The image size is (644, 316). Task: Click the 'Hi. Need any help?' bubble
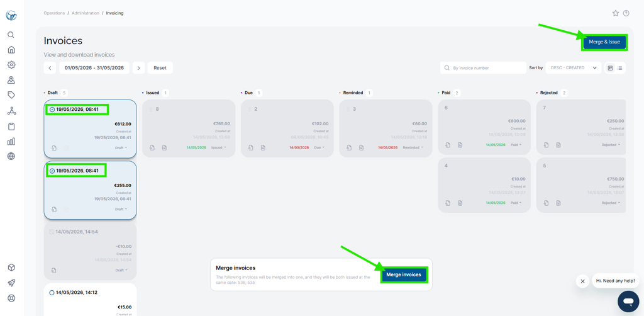(616, 281)
